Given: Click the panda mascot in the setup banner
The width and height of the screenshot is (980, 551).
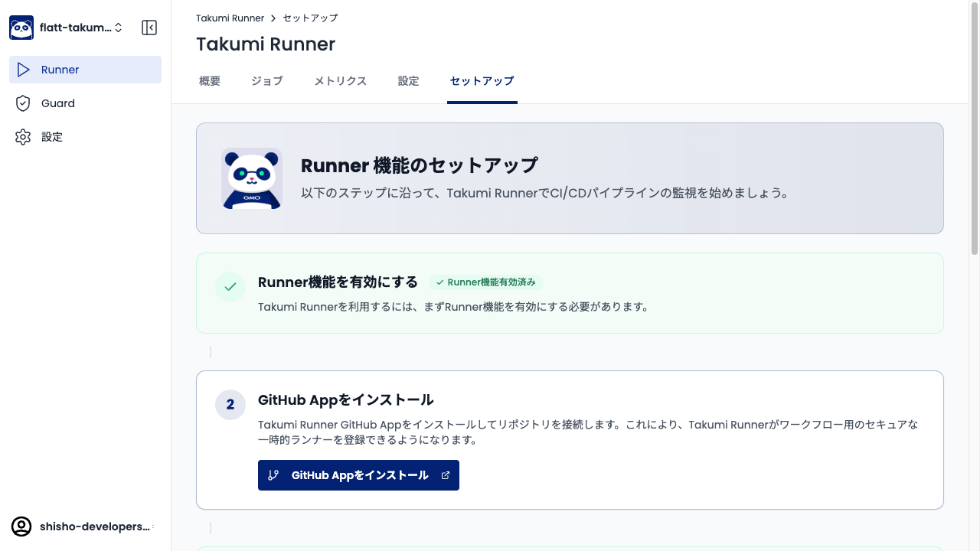Looking at the screenshot, I should 251,178.
